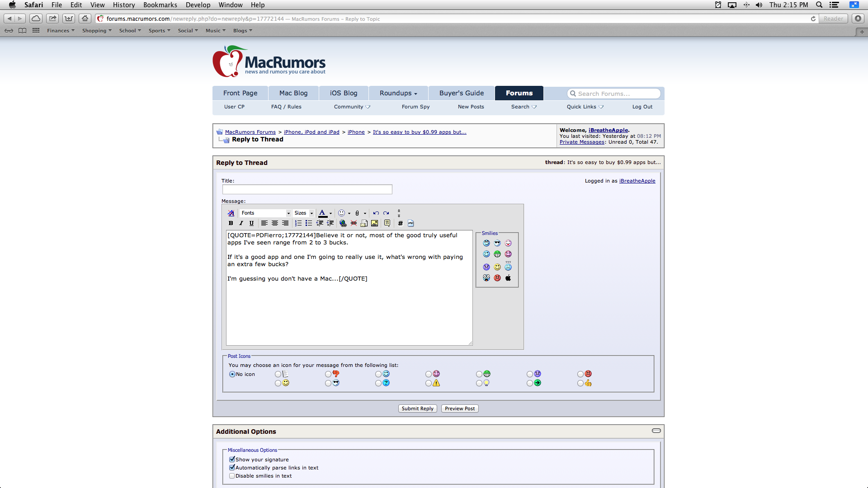Toggle italic formatting in the editor
This screenshot has height=488, width=868.
(241, 223)
